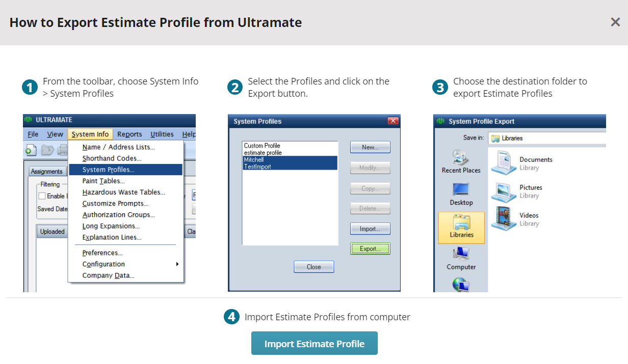The image size is (628, 364).
Task: Select TestImport in the profiles list
Action: [x=290, y=166]
